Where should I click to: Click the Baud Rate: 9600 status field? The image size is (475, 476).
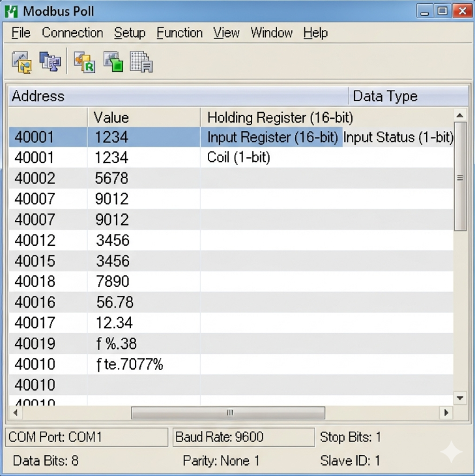point(244,437)
